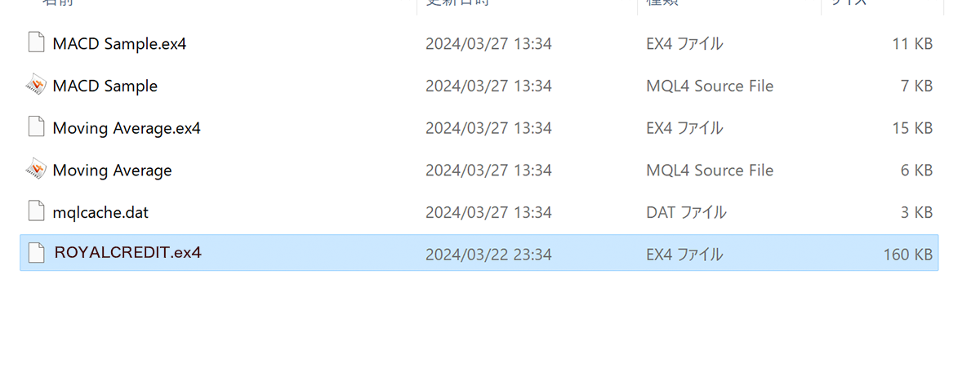The image size is (980, 390).
Task: Click the ROYALCREDIT.ex4 file name
Action: tap(127, 253)
